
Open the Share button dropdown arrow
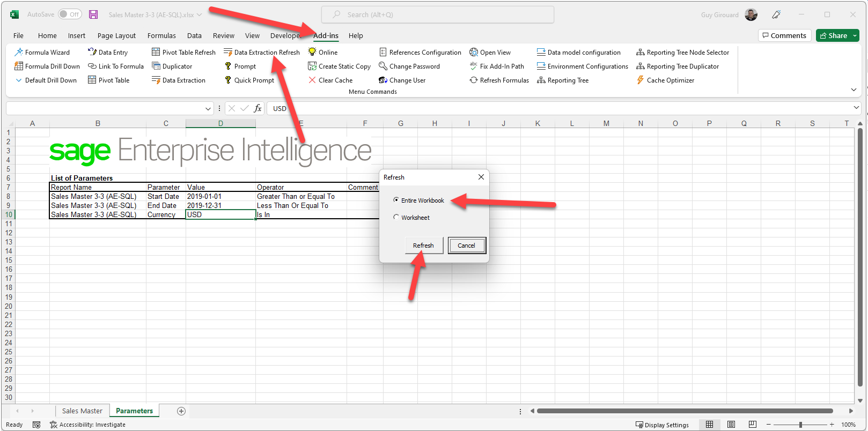855,36
